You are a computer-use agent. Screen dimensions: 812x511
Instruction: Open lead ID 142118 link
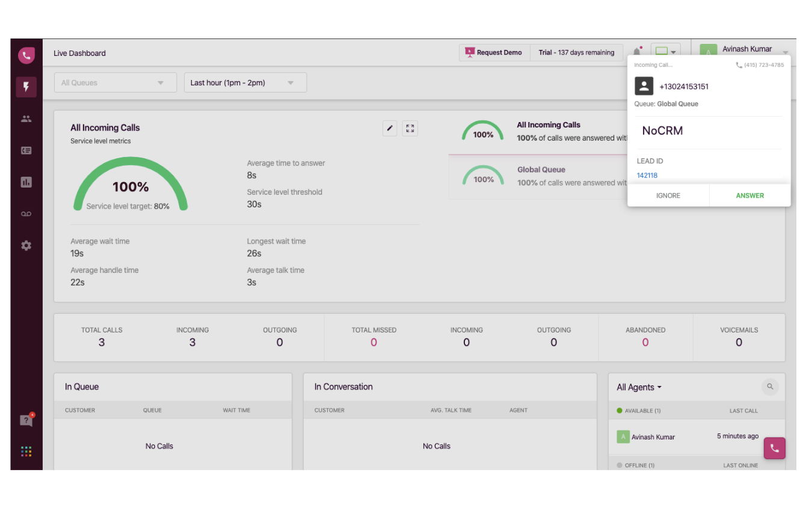(647, 176)
